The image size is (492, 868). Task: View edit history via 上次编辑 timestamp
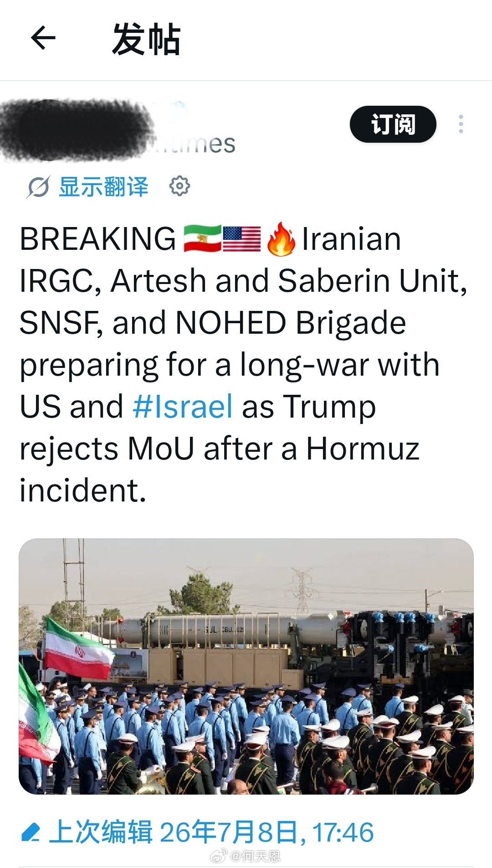211,832
